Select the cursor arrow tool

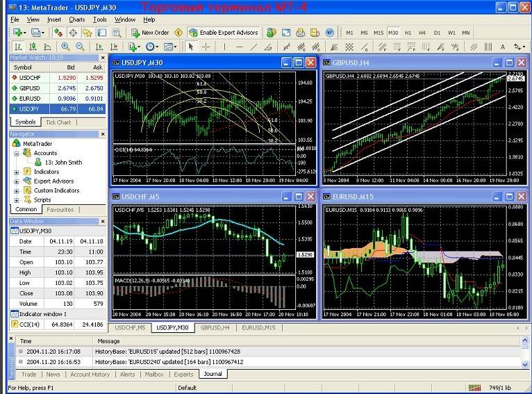tap(191, 47)
